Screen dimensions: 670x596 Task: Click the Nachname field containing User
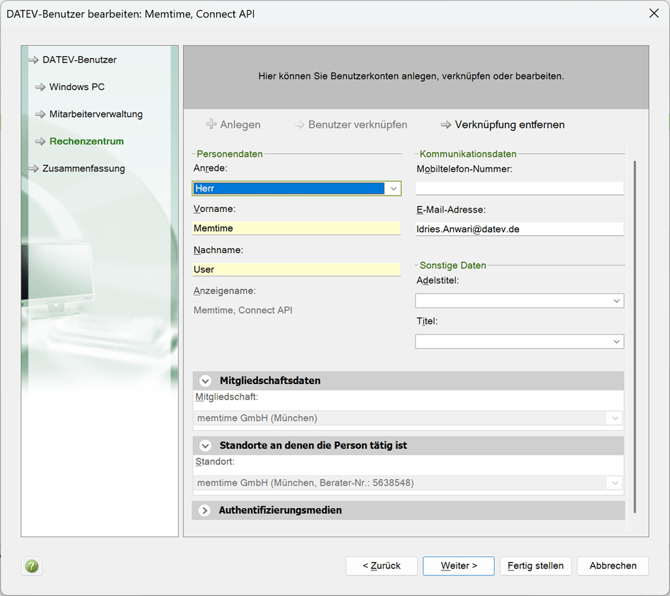pos(296,269)
